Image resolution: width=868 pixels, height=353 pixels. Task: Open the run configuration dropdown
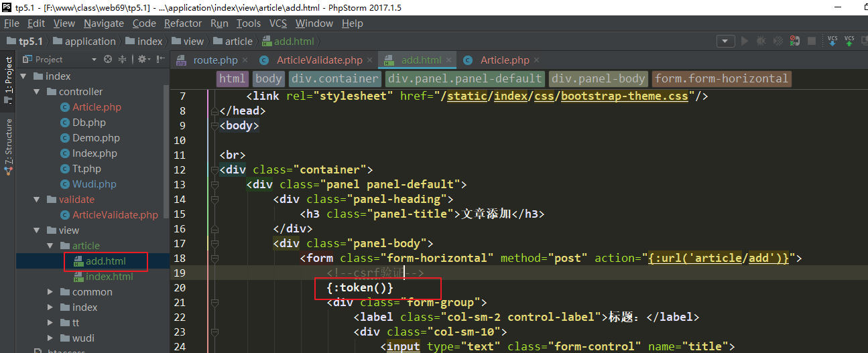tap(725, 41)
